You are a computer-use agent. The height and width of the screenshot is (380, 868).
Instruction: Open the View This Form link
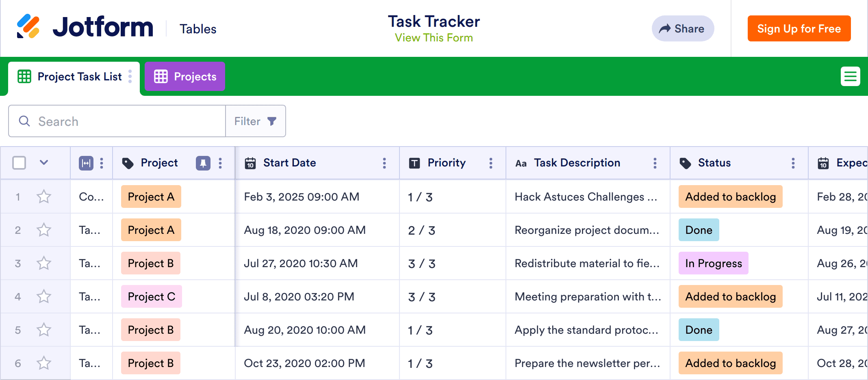coord(434,38)
